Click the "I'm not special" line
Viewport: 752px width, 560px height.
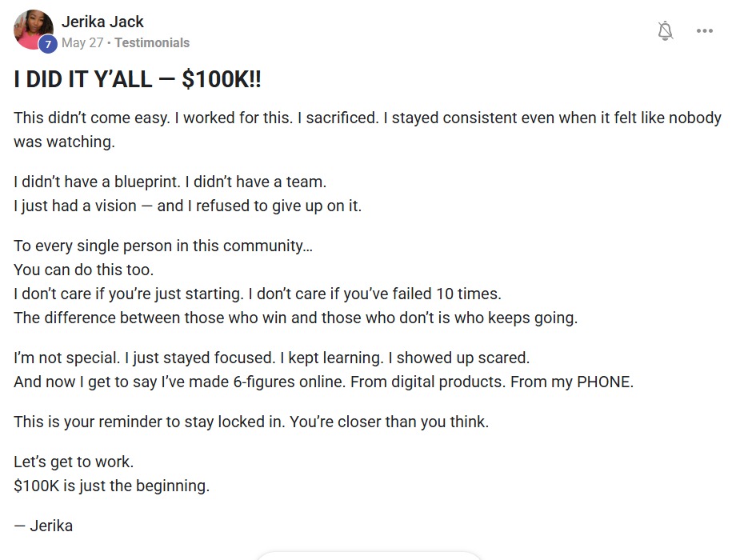(271, 358)
